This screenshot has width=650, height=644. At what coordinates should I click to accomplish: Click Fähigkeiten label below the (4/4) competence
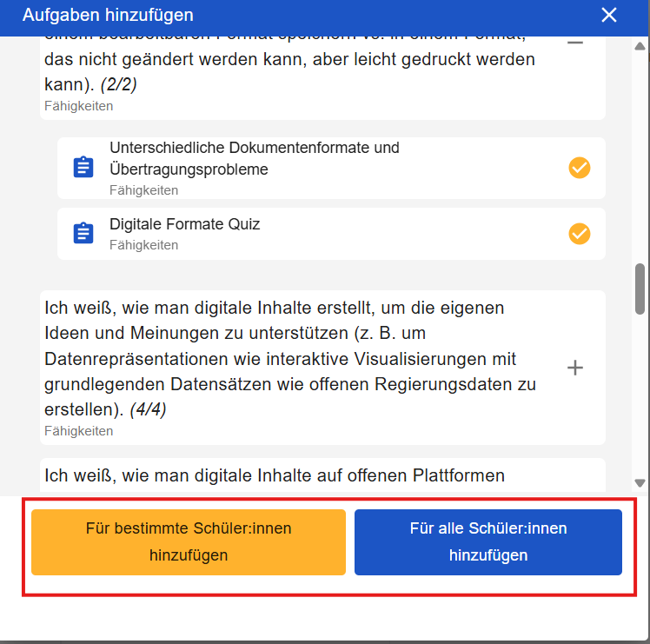(78, 430)
